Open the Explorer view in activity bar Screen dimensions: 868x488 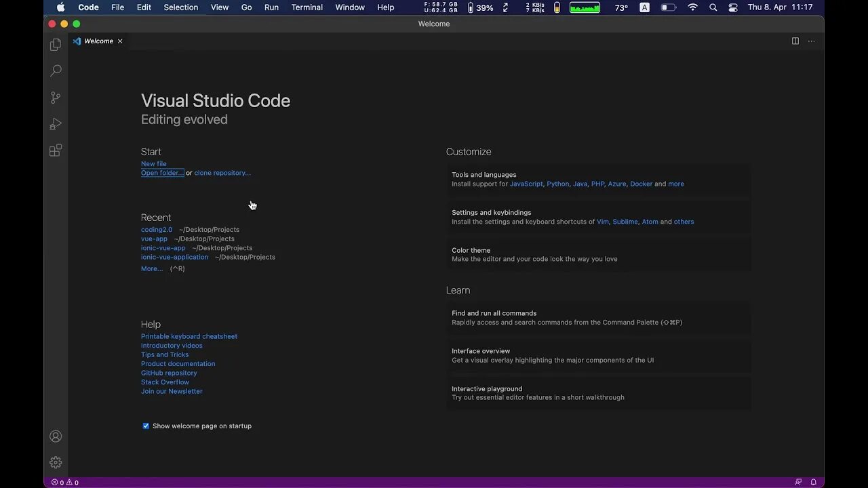pos(56,45)
